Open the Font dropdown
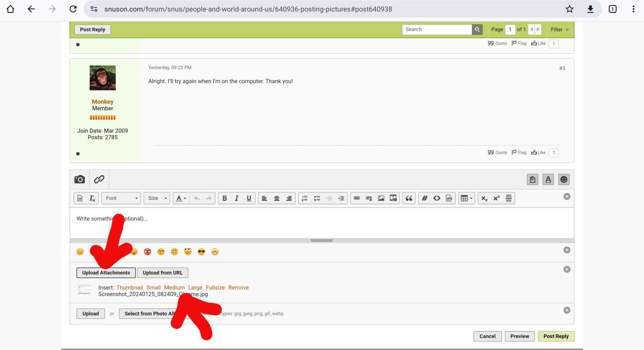The width and height of the screenshot is (644, 350). pos(122,198)
